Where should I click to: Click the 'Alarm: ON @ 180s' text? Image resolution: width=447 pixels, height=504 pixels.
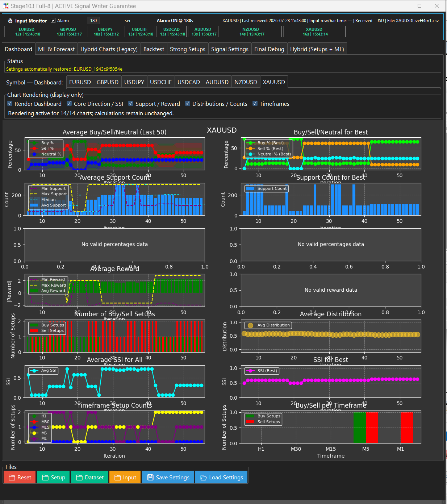pyautogui.click(x=175, y=21)
